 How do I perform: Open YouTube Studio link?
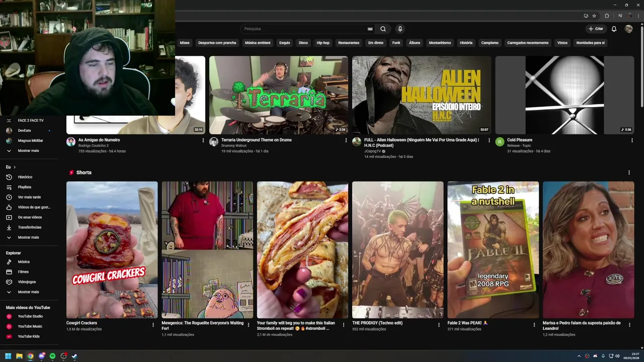click(30, 316)
